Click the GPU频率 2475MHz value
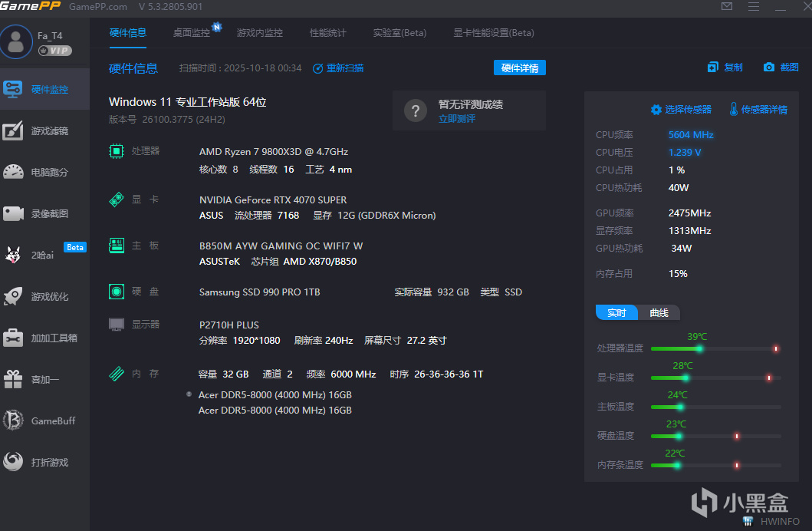The height and width of the screenshot is (531, 812). click(690, 213)
